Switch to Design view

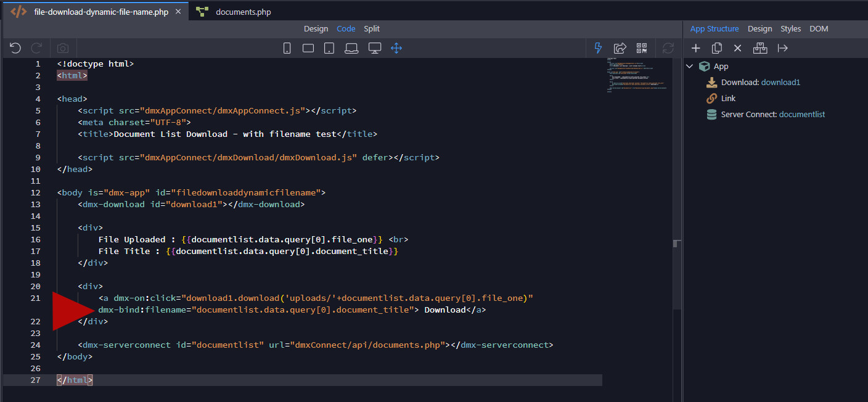tap(316, 29)
